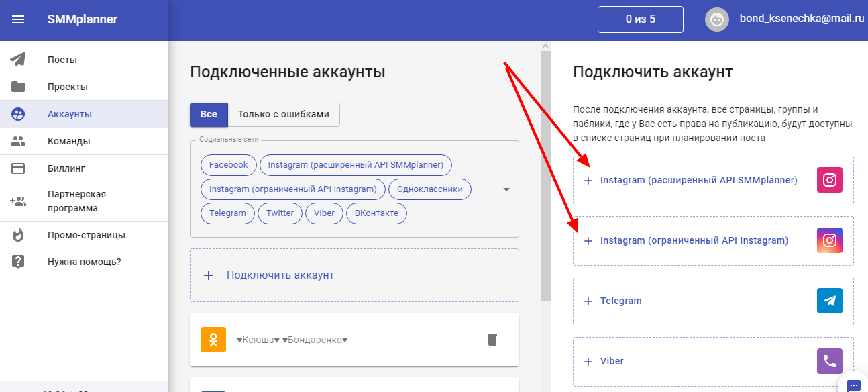The width and height of the screenshot is (868, 392).
Task: Open Команды in the sidebar
Action: tap(84, 141)
